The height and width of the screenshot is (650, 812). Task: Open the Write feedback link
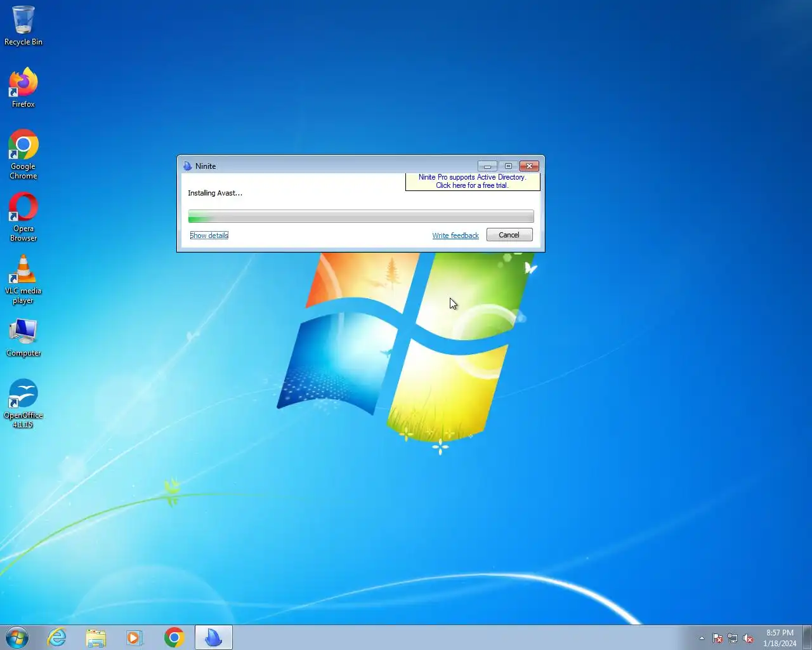455,235
